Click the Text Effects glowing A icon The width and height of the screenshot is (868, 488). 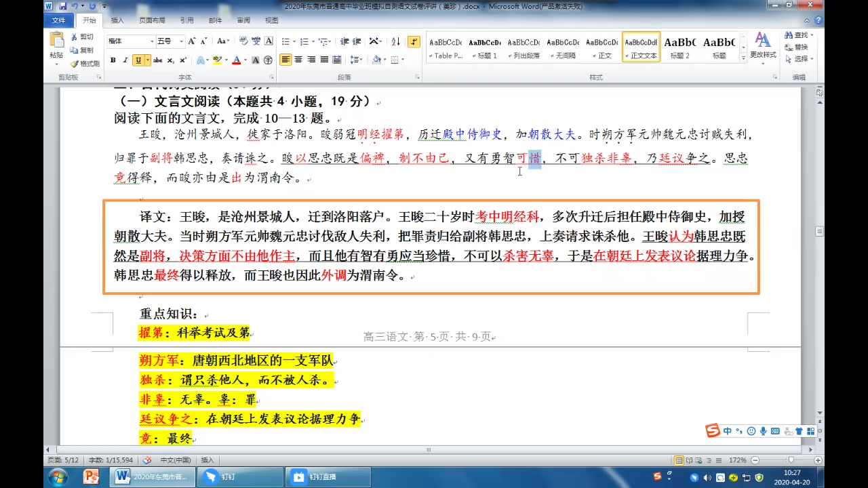pyautogui.click(x=201, y=60)
